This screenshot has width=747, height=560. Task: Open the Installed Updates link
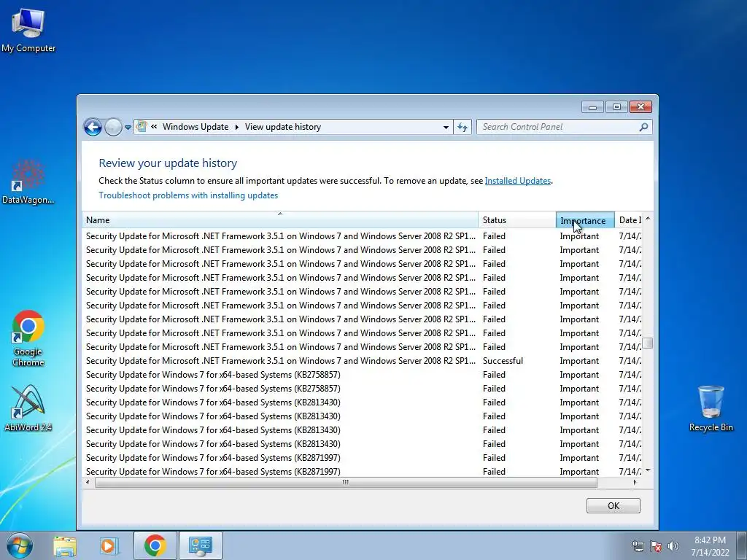click(517, 181)
